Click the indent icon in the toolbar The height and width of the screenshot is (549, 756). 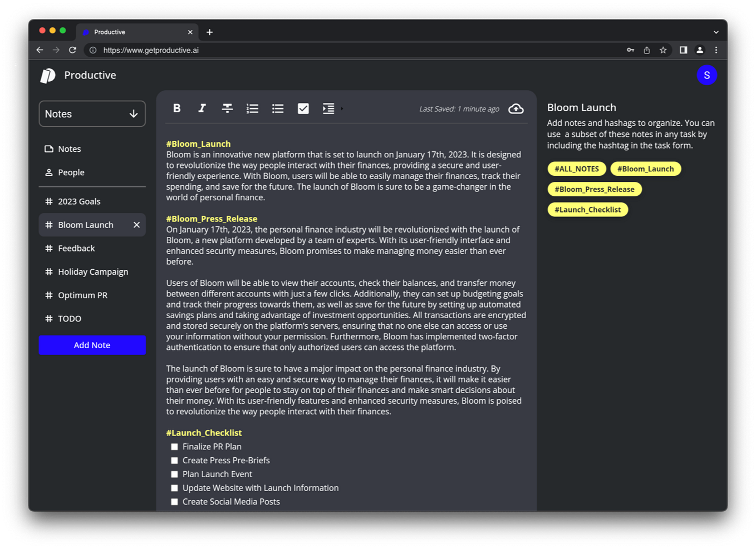(328, 108)
